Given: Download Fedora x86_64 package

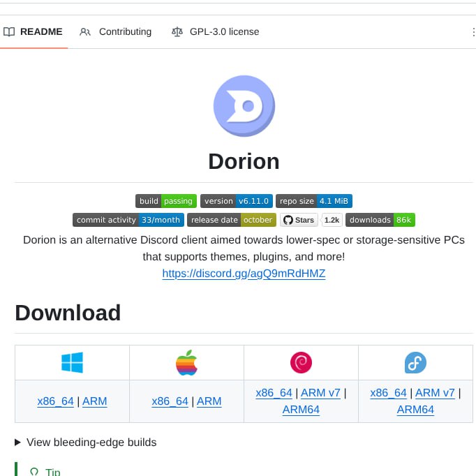Looking at the screenshot, I should click(x=388, y=393).
